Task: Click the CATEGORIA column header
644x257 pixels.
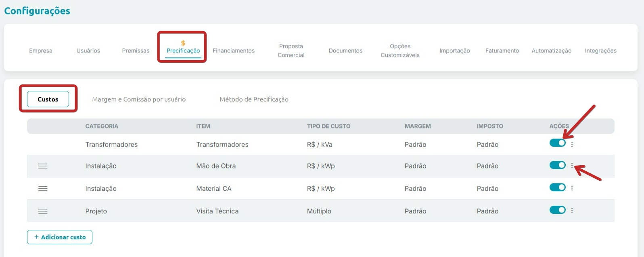Action: [x=102, y=126]
